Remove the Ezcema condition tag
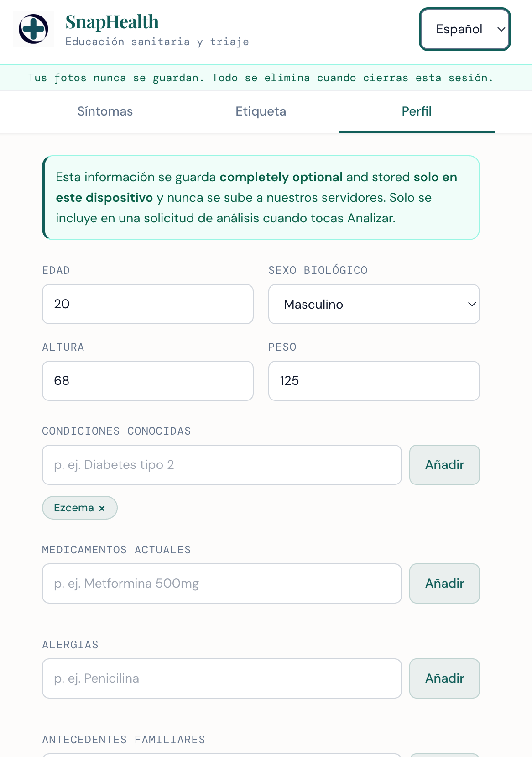This screenshot has height=757, width=532. pos(102,508)
